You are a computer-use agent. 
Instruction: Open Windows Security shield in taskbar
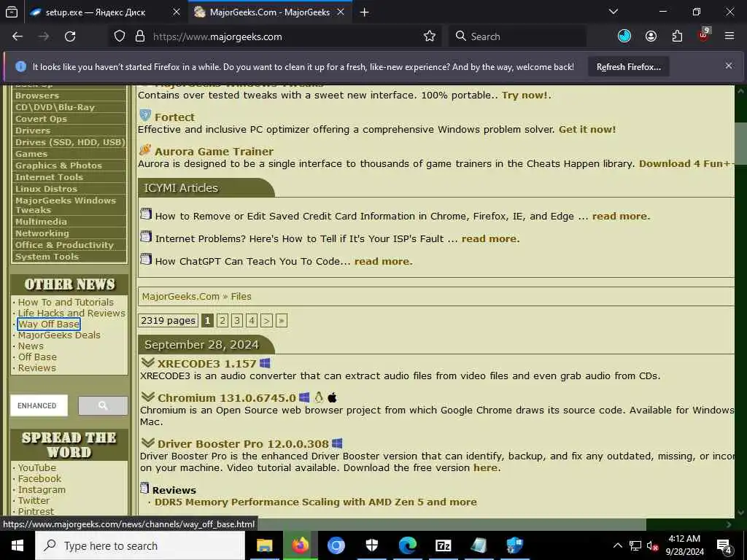371,545
